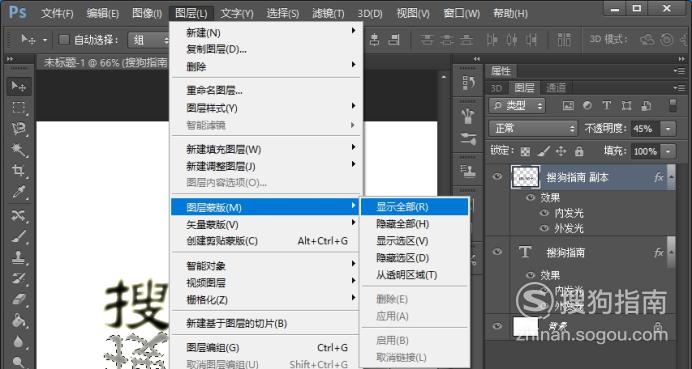Toggle 外发光 effect visibility on 副本 layer
Image resolution: width=692 pixels, height=369 pixels.
point(545,228)
